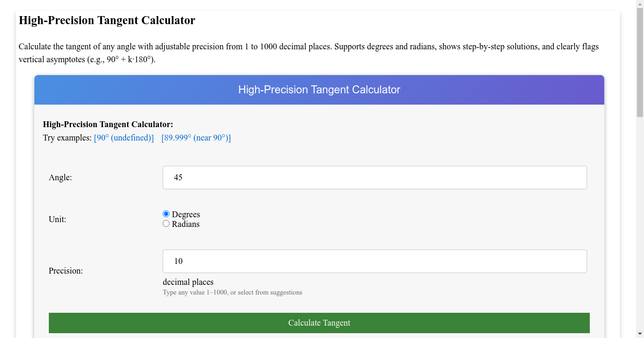
Task: Click the High-Precision Tangent Calculator banner
Action: (319, 90)
